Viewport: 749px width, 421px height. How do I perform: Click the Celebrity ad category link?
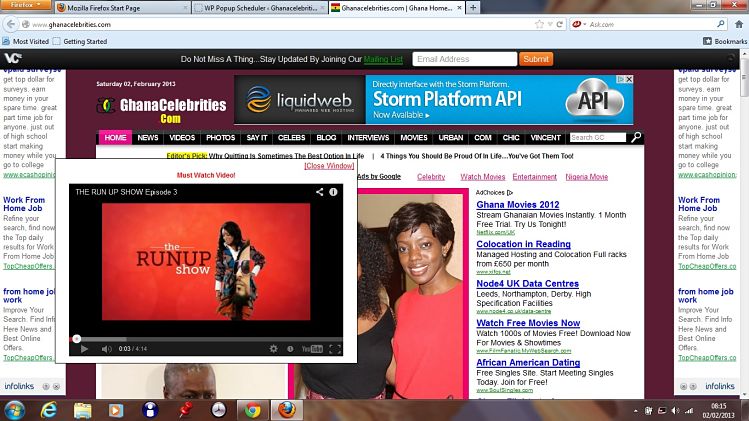coord(431,177)
